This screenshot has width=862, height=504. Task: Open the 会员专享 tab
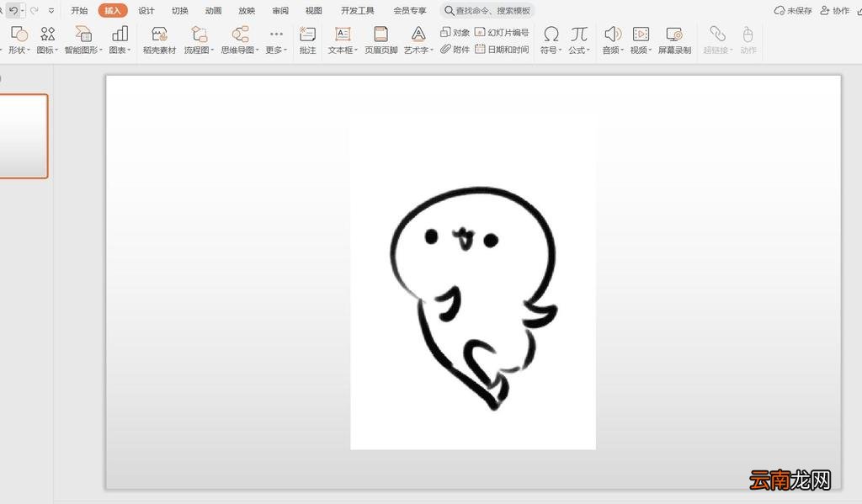410,10
